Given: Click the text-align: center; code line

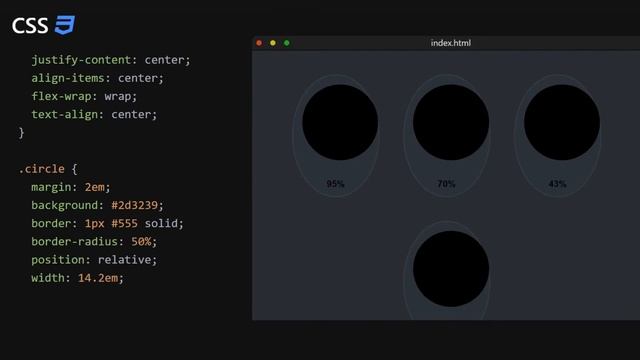Looking at the screenshot, I should pos(94,114).
